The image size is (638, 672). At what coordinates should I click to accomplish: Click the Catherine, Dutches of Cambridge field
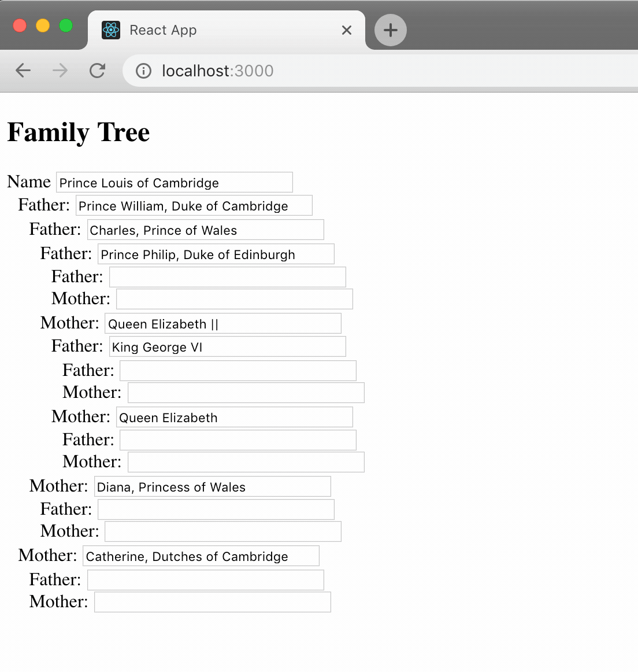click(201, 556)
